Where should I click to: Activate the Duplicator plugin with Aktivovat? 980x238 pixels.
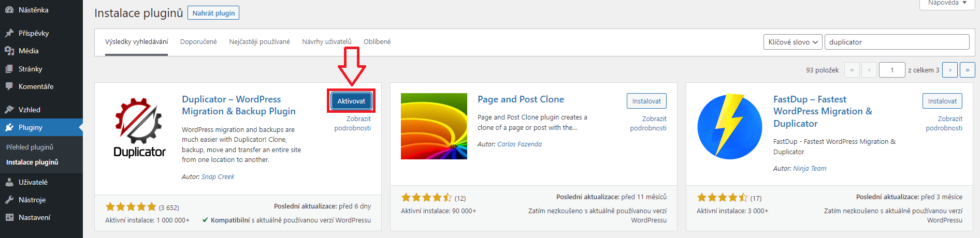[351, 101]
